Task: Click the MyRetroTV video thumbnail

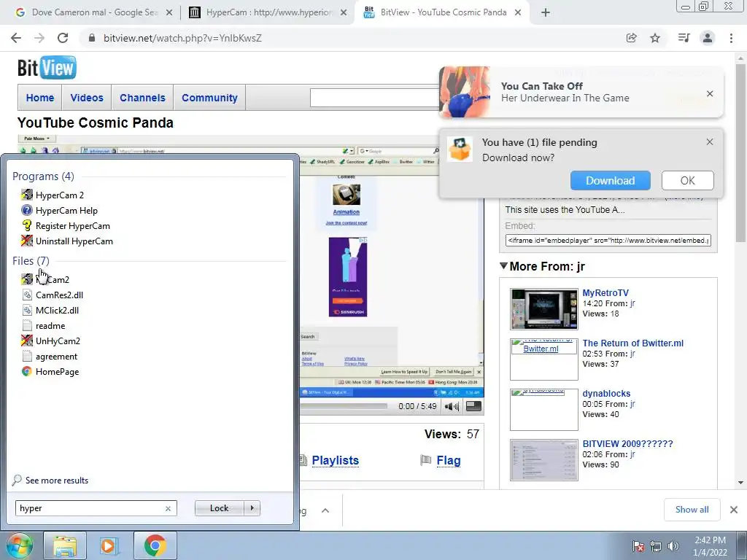Action: click(543, 309)
